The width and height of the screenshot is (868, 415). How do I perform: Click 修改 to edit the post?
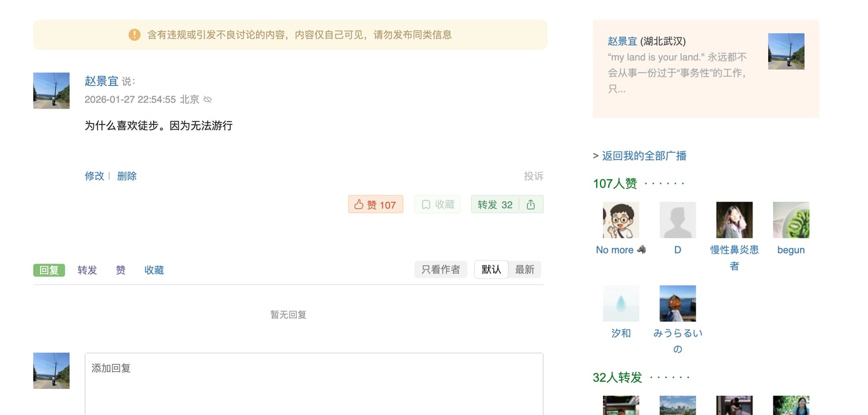click(x=94, y=176)
